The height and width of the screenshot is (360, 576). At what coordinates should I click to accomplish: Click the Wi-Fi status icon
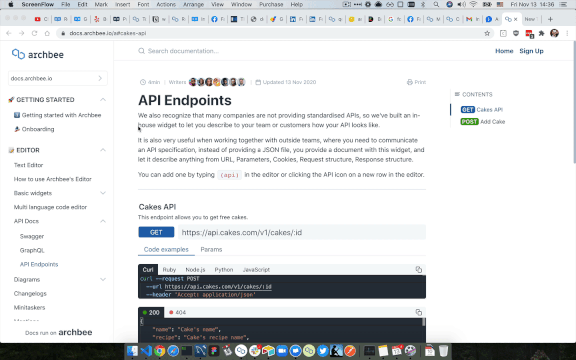[474, 4]
